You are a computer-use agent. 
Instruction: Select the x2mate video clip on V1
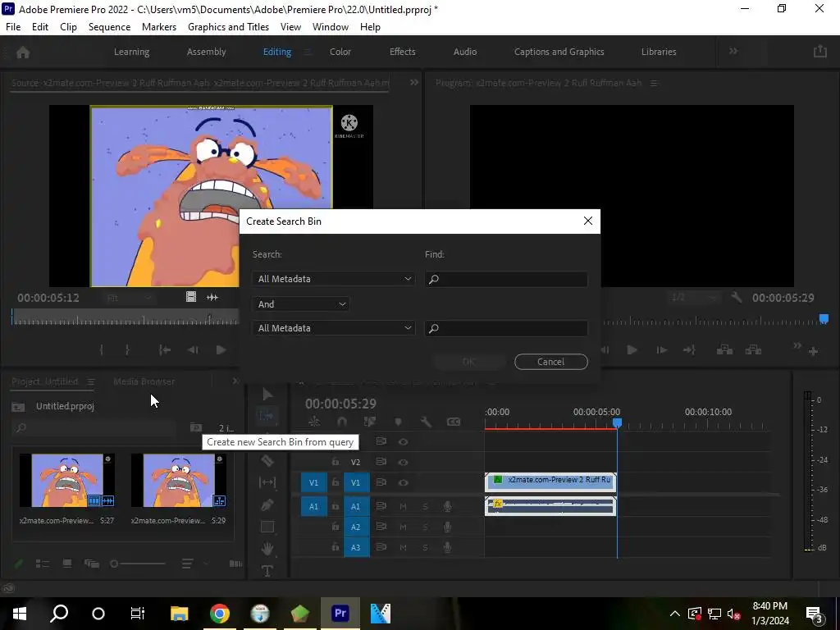point(550,482)
